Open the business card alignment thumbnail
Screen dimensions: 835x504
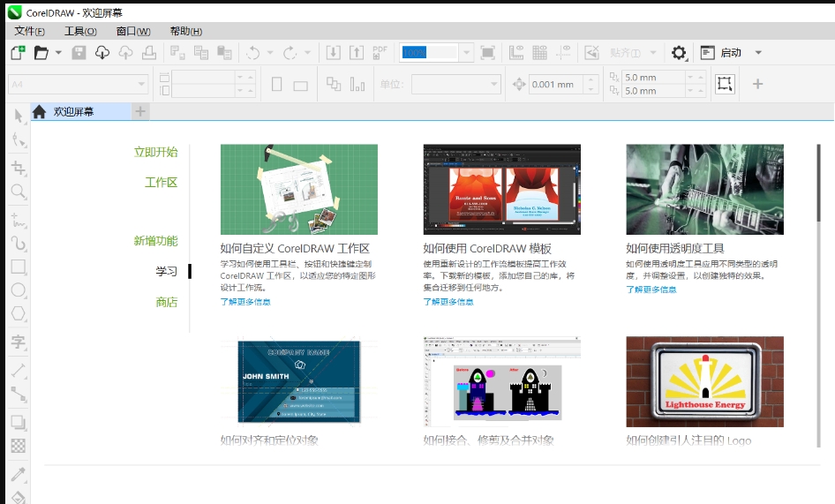coord(298,381)
